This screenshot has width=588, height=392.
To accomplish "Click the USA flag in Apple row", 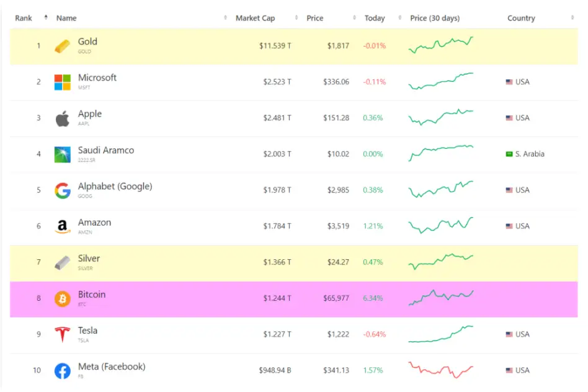I will click(509, 118).
